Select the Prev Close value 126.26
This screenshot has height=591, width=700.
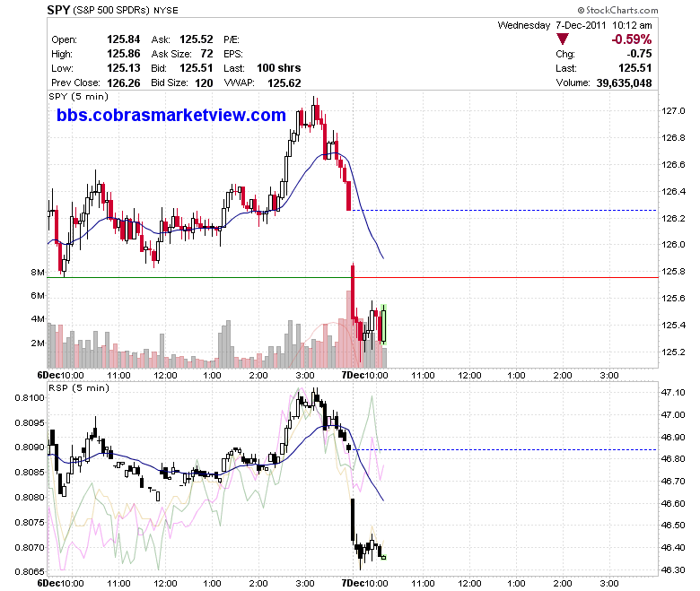tap(124, 83)
